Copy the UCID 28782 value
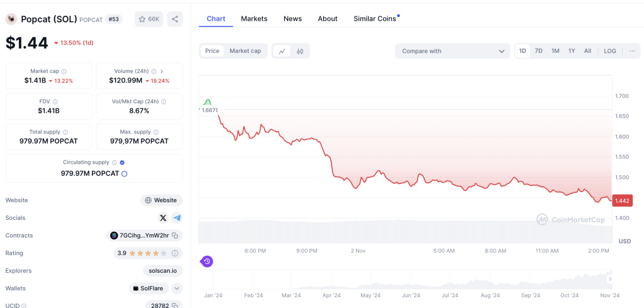The image size is (644, 308). 175,305
